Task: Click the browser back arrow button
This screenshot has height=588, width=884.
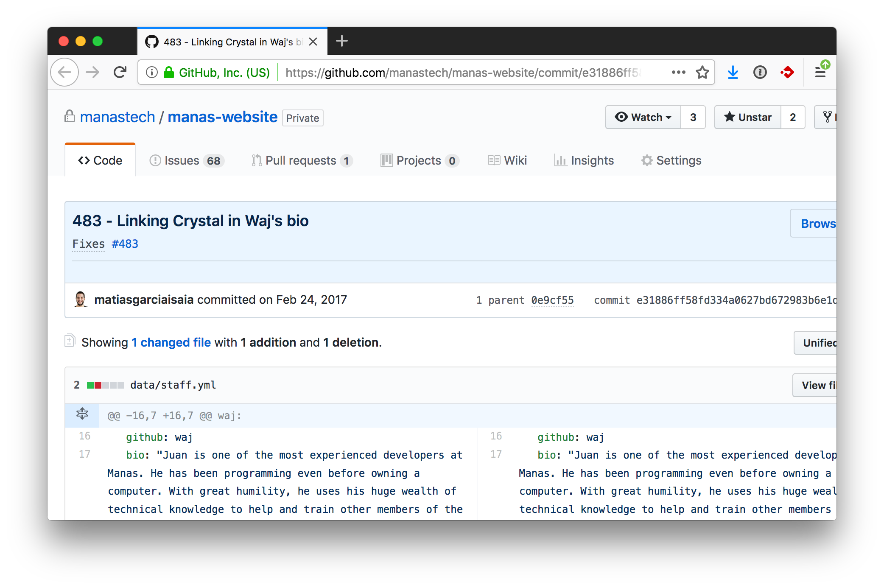Action: pyautogui.click(x=64, y=73)
